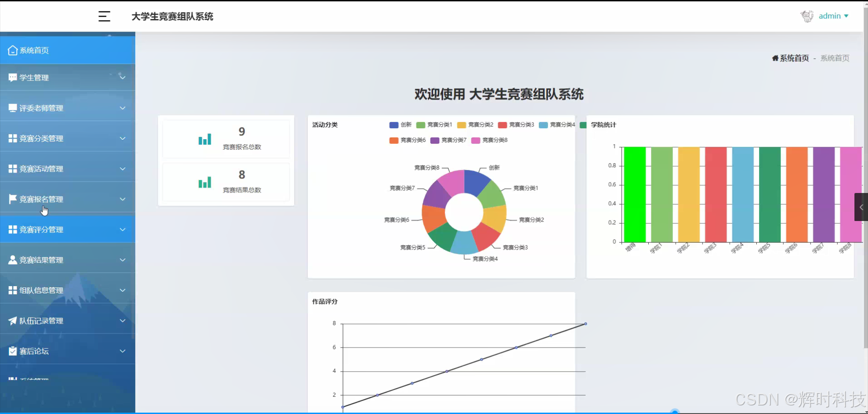Image resolution: width=868 pixels, height=414 pixels.
Task: Select the 竞赛分类管理 menu item
Action: click(x=67, y=138)
